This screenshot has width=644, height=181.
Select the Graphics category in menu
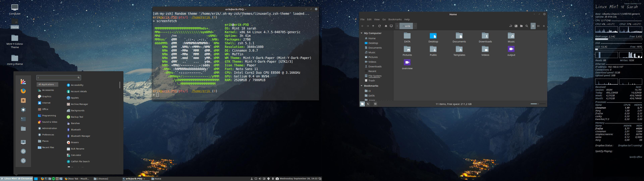click(46, 97)
